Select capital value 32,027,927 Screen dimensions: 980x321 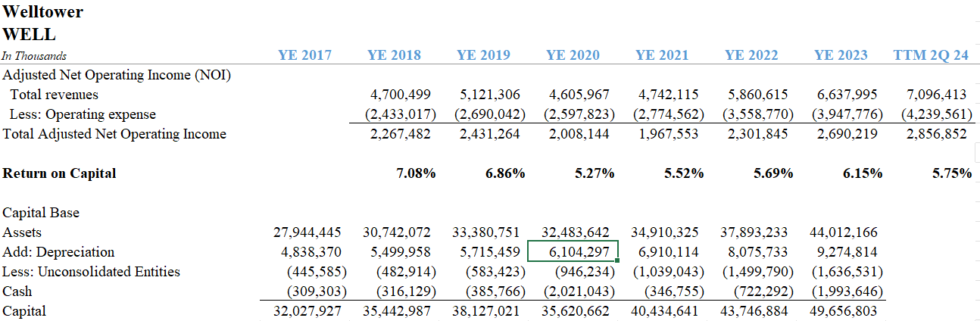click(307, 311)
